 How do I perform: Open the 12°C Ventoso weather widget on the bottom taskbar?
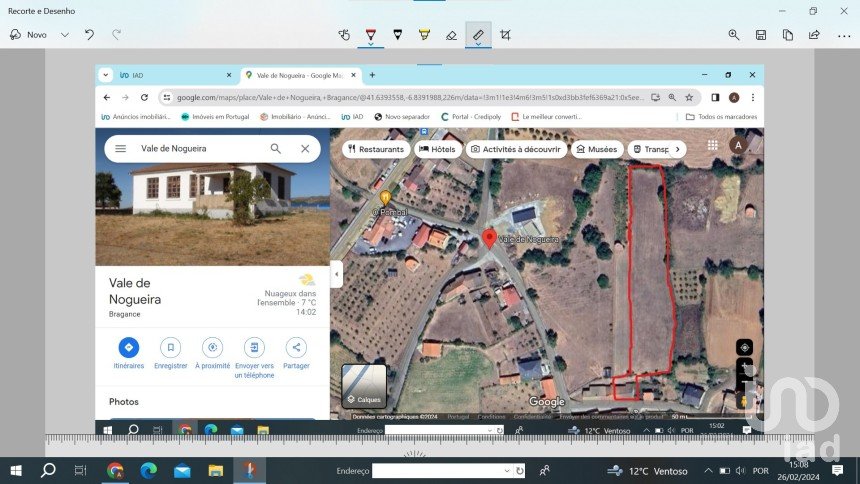point(647,471)
